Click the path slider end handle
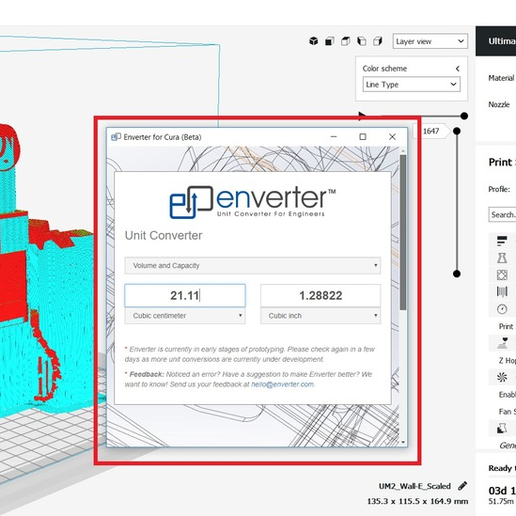Image resolution: width=516 pixels, height=516 pixels. [464, 116]
